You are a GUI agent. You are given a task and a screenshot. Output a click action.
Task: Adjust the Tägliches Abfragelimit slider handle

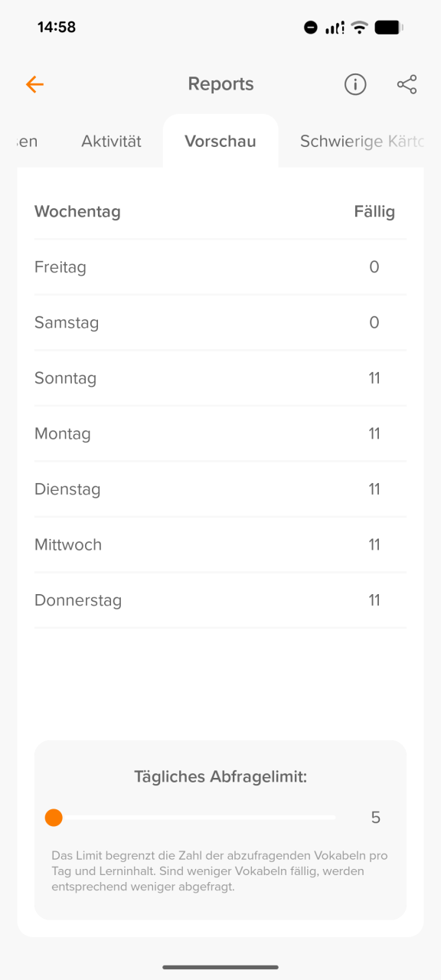54,818
